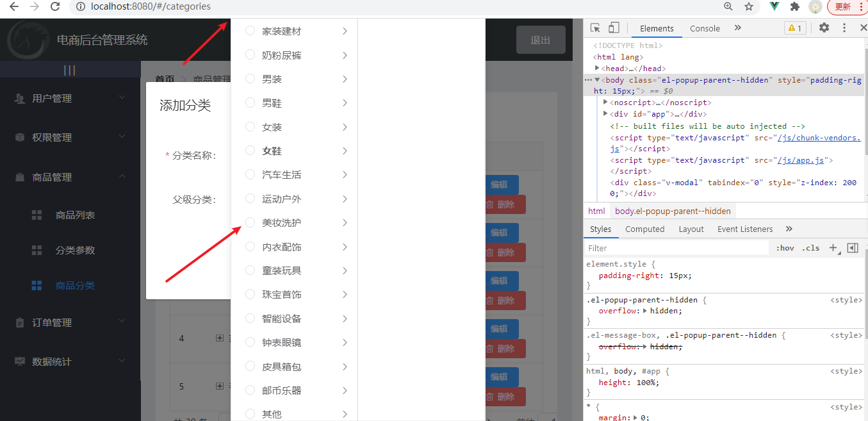Expand the 用户管理 sidebar menu

coord(70,98)
